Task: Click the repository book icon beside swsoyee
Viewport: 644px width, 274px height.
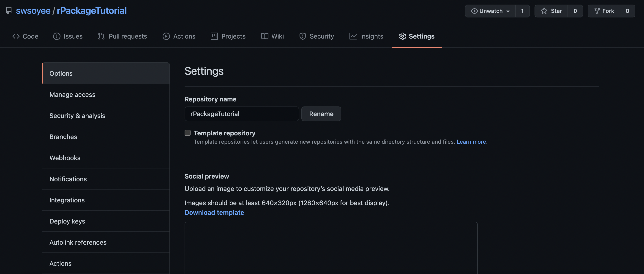Action: pos(9,11)
